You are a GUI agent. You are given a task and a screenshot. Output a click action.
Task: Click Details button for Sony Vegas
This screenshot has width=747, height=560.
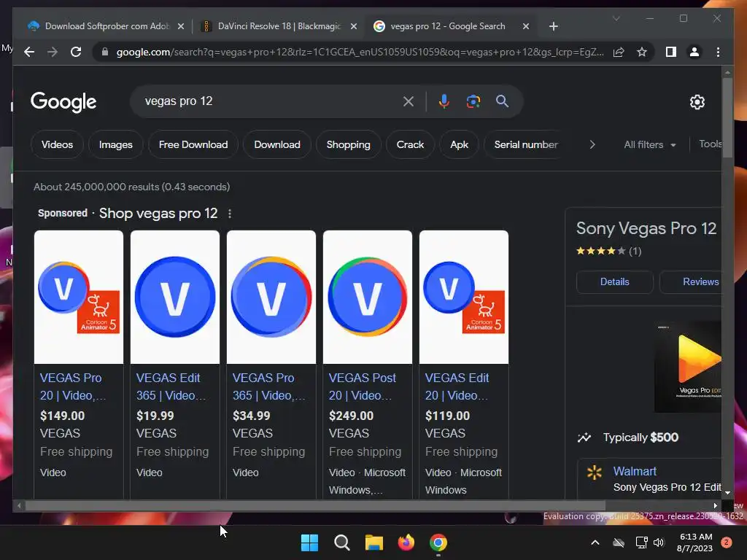tap(614, 282)
